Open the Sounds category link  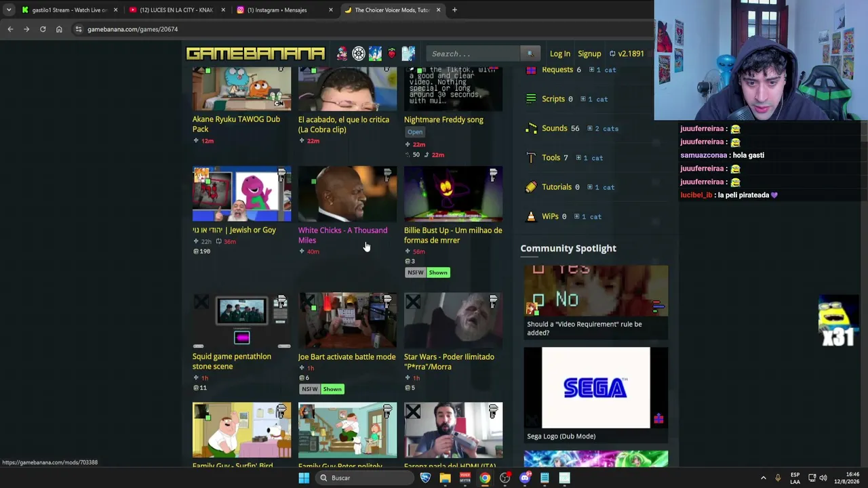click(554, 128)
